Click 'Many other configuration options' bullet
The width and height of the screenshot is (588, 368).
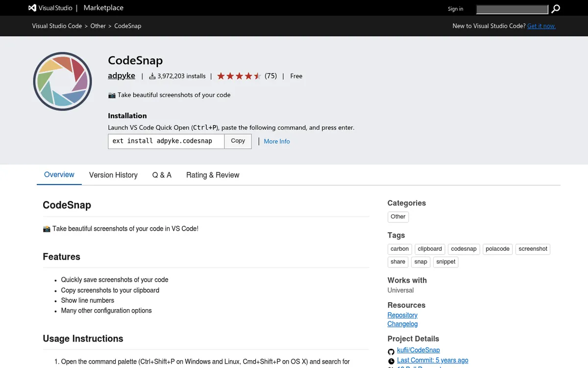pos(106,311)
